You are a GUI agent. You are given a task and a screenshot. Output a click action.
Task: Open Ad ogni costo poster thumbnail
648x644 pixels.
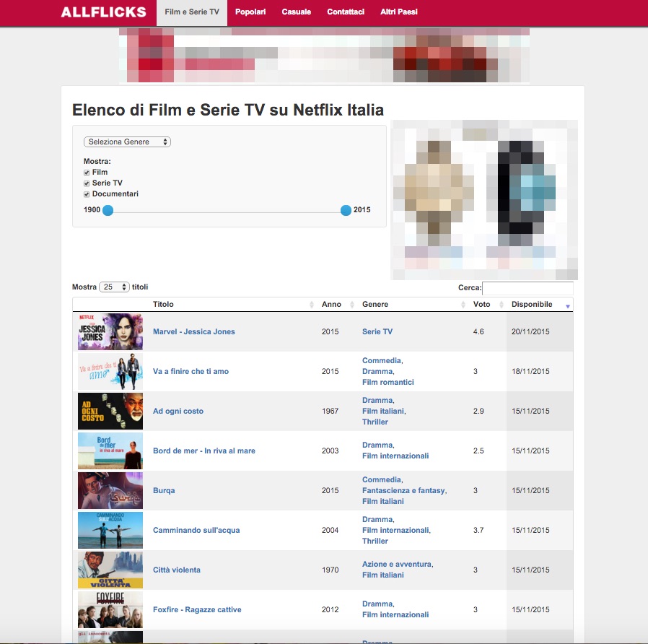[x=110, y=411]
